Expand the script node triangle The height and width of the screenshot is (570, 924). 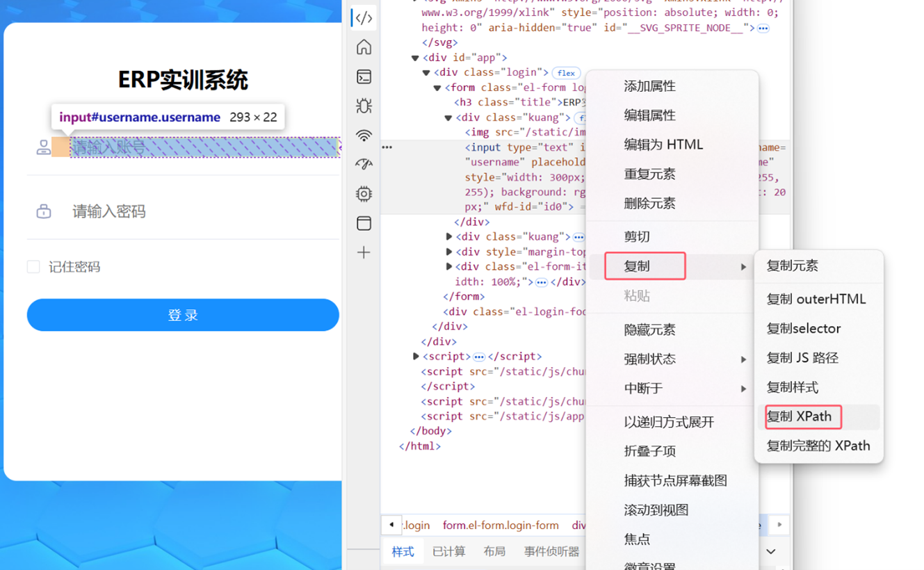coord(416,357)
